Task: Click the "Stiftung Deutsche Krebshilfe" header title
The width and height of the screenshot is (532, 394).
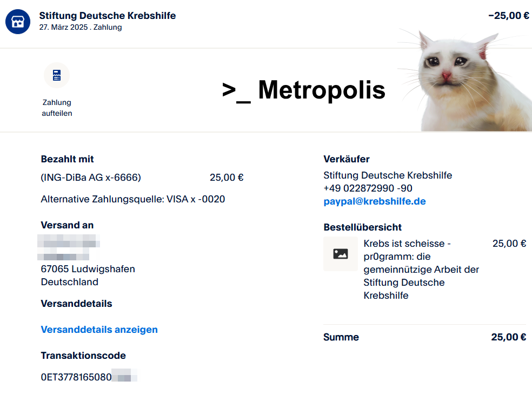Action: pyautogui.click(x=108, y=16)
